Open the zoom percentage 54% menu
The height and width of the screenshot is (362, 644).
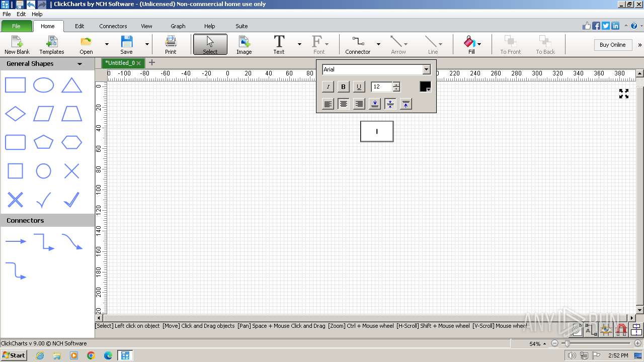537,344
